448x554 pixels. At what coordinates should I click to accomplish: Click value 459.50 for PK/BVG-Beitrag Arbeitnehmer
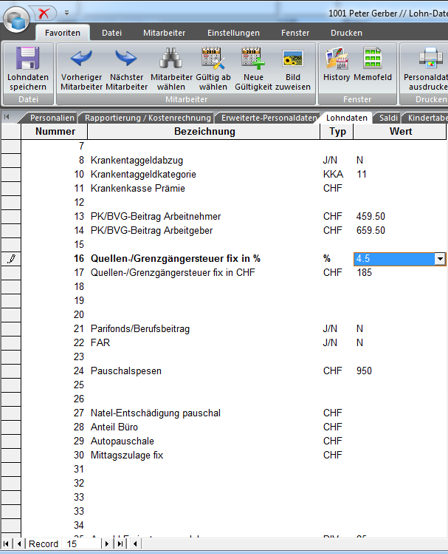[371, 216]
